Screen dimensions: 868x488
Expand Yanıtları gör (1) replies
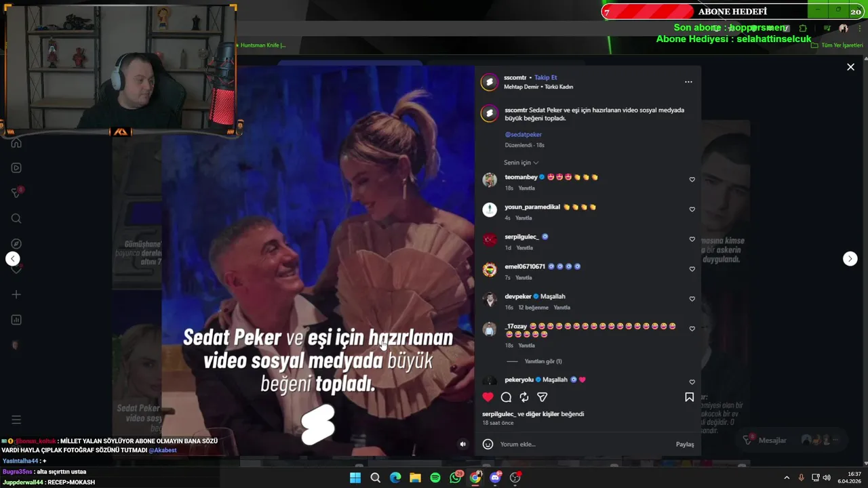542,361
